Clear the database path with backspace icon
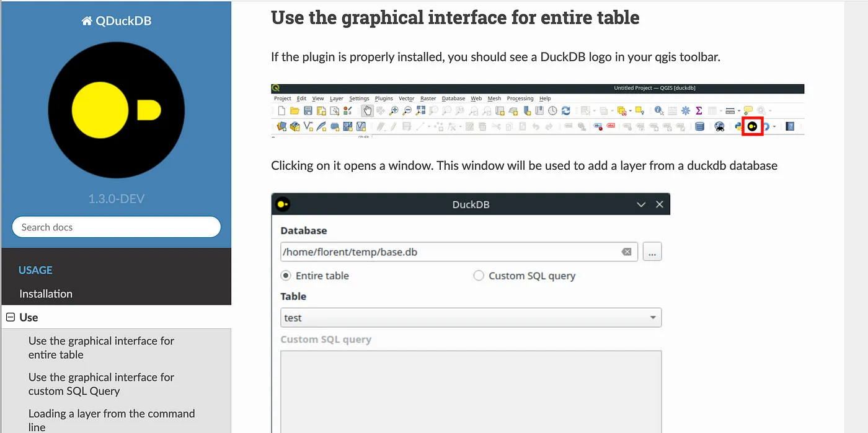The image size is (868, 433). pyautogui.click(x=626, y=252)
